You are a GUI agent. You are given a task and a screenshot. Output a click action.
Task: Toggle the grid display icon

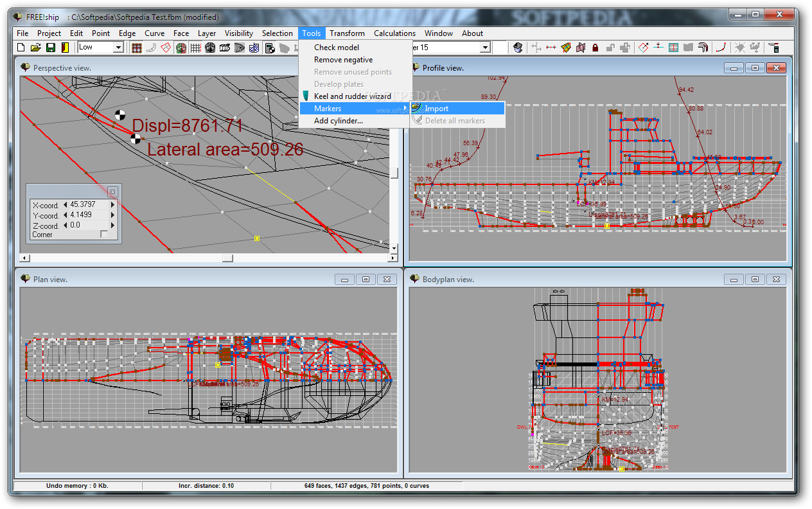[195, 48]
